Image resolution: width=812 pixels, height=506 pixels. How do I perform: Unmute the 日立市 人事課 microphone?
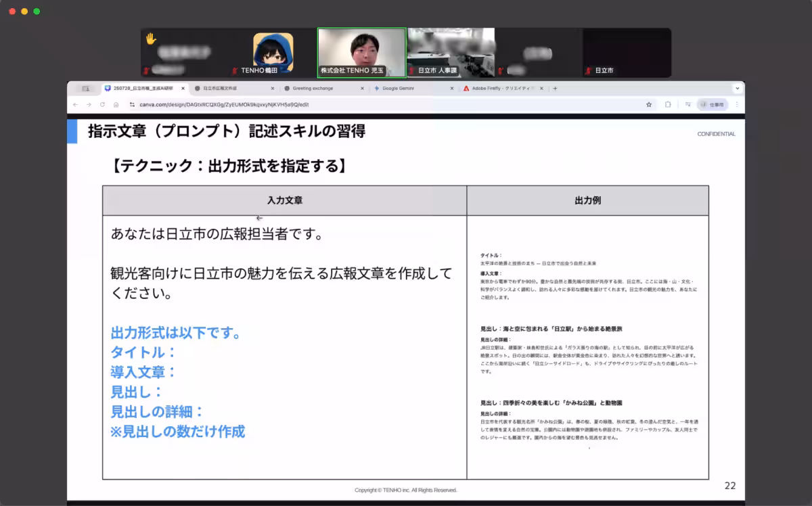411,70
